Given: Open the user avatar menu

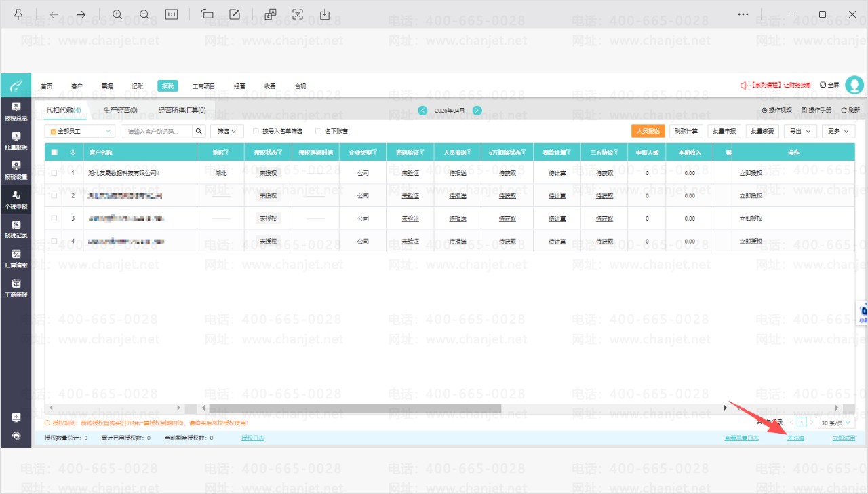Looking at the screenshot, I should (854, 85).
